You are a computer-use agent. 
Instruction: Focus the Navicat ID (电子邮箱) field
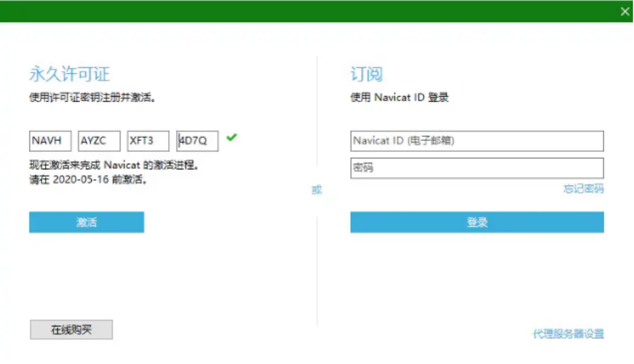477,141
